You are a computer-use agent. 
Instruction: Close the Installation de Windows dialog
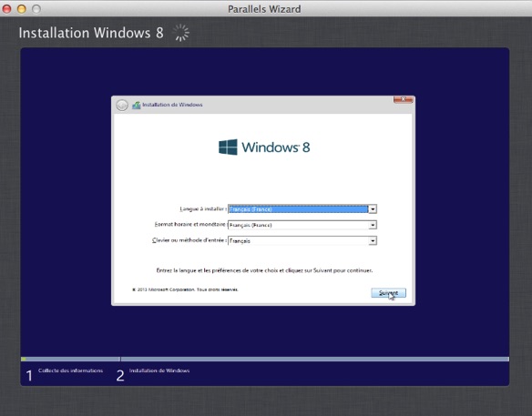point(403,99)
